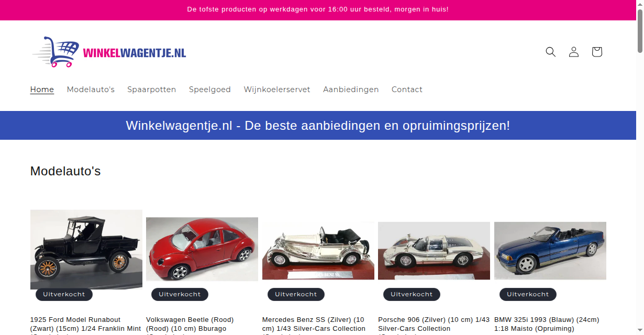The width and height of the screenshot is (644, 335).
Task: Click the account/login icon
Action: click(573, 52)
